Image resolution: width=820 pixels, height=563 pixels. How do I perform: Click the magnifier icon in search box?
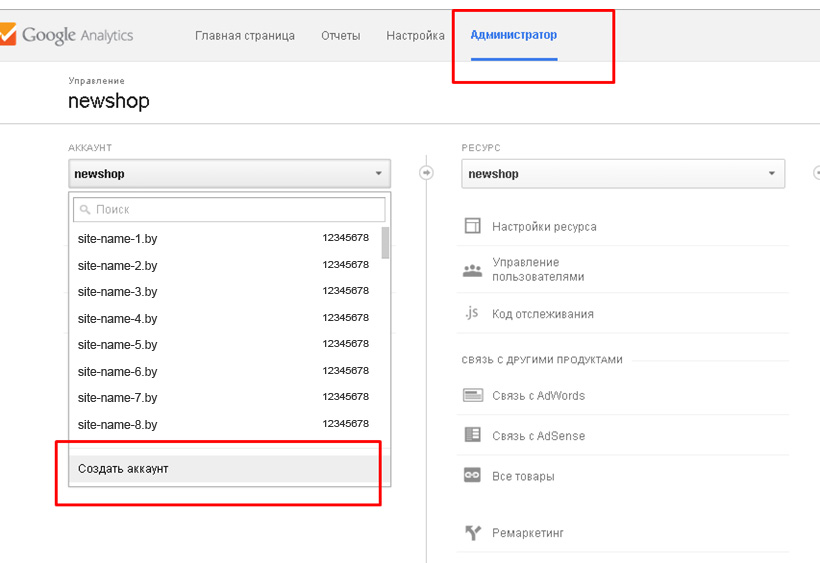(x=85, y=210)
